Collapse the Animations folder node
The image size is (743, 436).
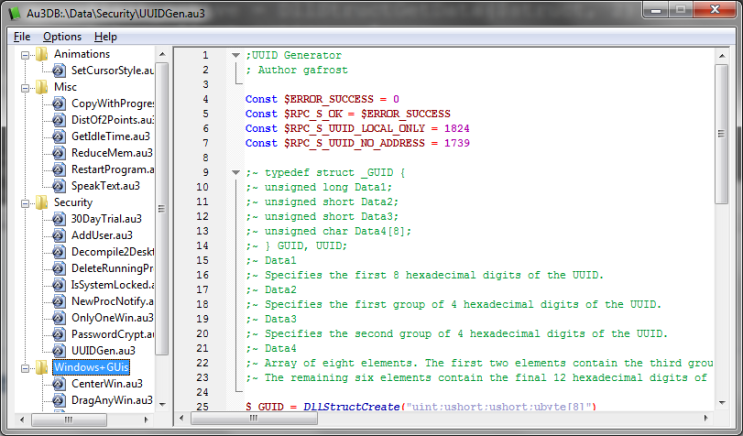click(25, 55)
